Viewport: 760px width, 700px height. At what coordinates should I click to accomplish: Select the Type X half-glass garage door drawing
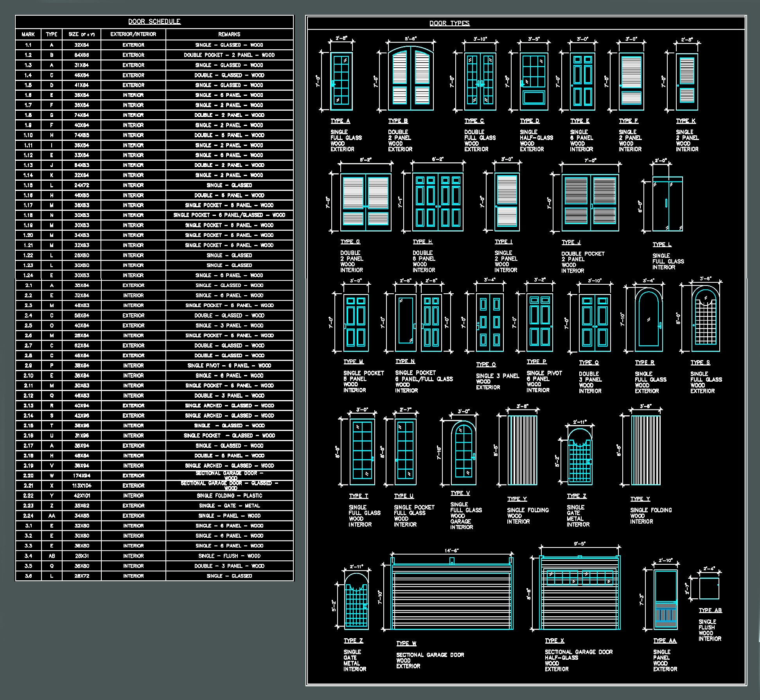[x=580, y=594]
